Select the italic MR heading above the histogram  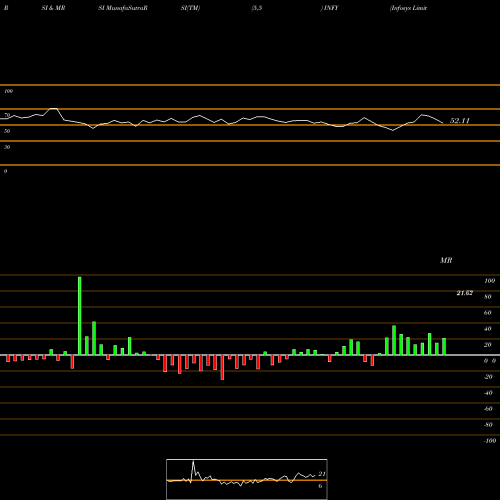coord(446,260)
